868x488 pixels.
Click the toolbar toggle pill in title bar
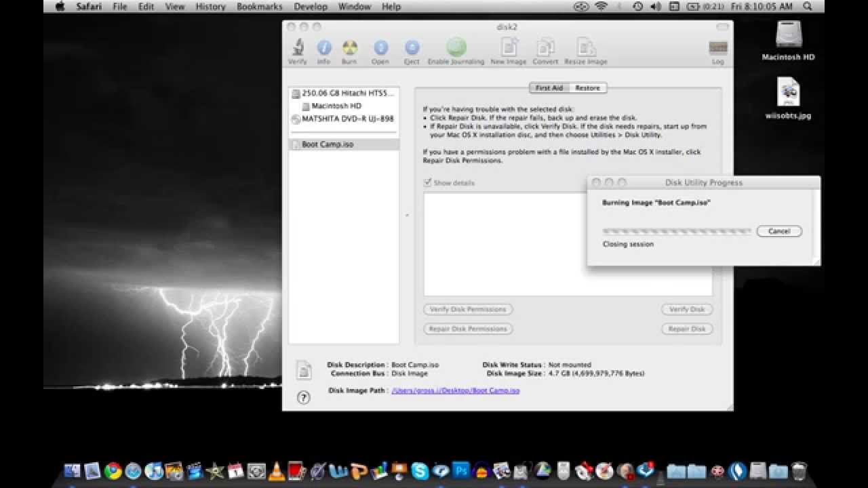coord(724,27)
